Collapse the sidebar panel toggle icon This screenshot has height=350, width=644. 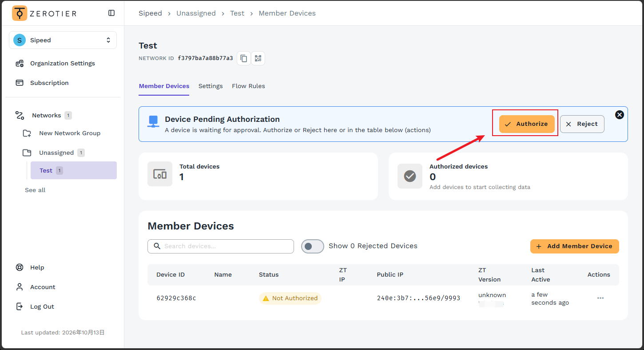pyautogui.click(x=111, y=13)
